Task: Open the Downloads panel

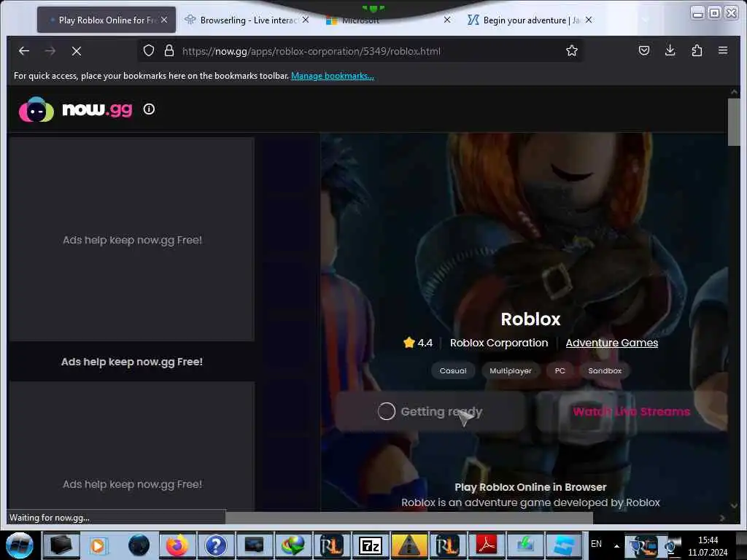Action: tap(670, 50)
